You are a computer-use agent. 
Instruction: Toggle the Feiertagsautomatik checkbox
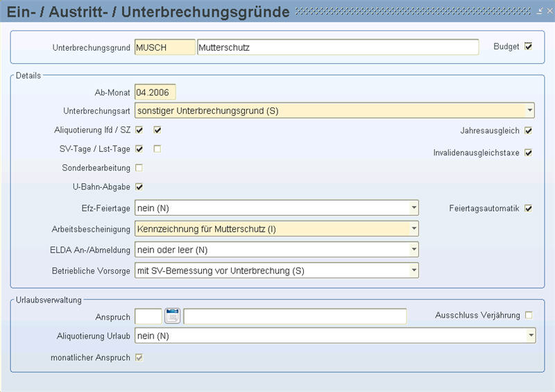529,208
